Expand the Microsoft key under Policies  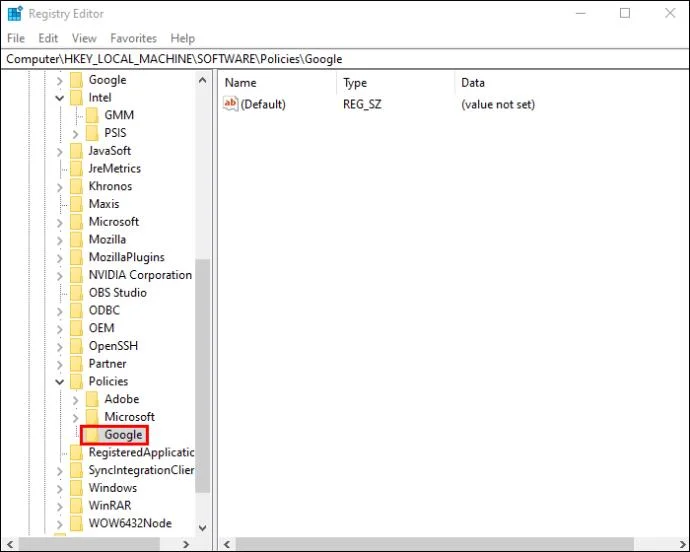(x=76, y=418)
